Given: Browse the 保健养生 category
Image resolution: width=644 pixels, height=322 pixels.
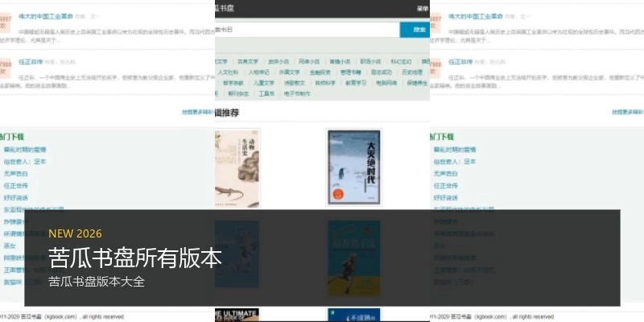Looking at the screenshot, I should tap(417, 83).
